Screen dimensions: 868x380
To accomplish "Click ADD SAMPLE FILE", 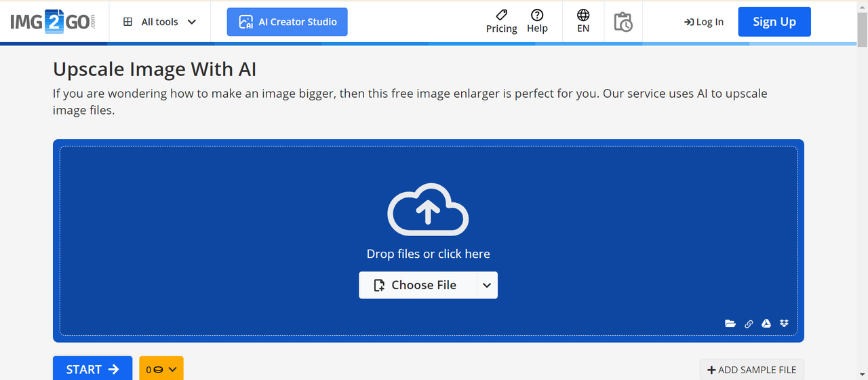I will click(x=751, y=370).
